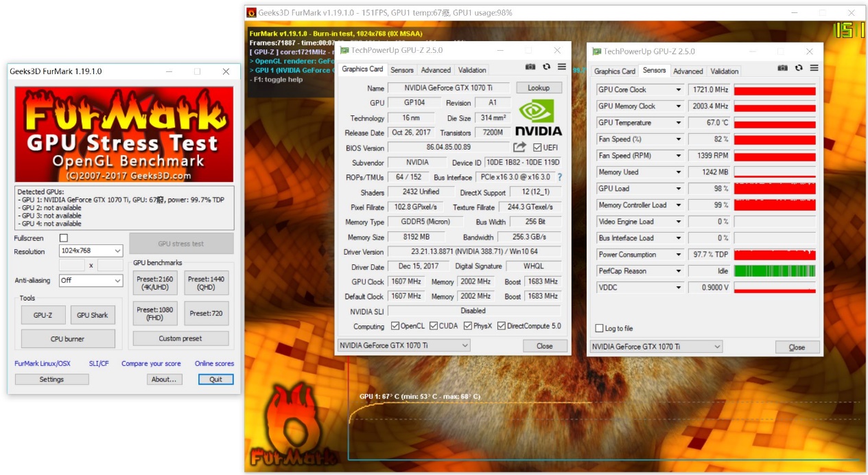868x475 pixels.
Task: Expand the Memory Controller Load sensor dropdown
Action: (x=679, y=205)
